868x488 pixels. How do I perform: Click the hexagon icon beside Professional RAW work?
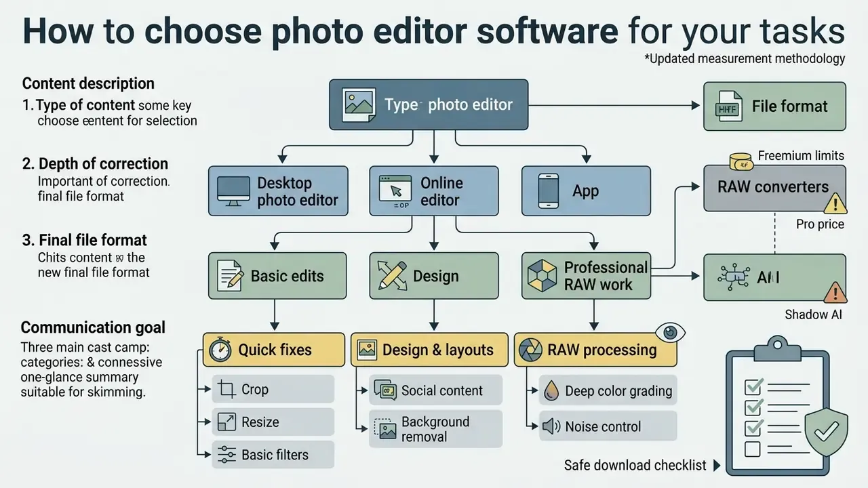tap(542, 276)
